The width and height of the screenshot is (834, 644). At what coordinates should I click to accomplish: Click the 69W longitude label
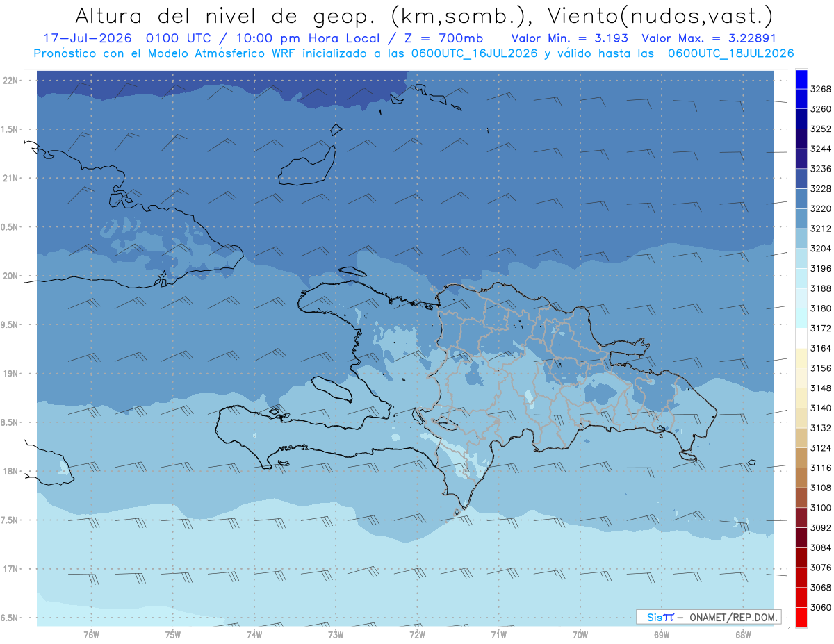[x=662, y=634]
